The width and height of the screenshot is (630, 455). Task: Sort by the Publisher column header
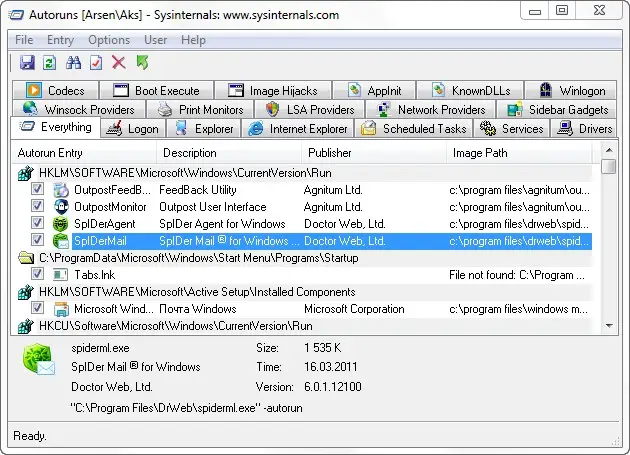point(374,153)
